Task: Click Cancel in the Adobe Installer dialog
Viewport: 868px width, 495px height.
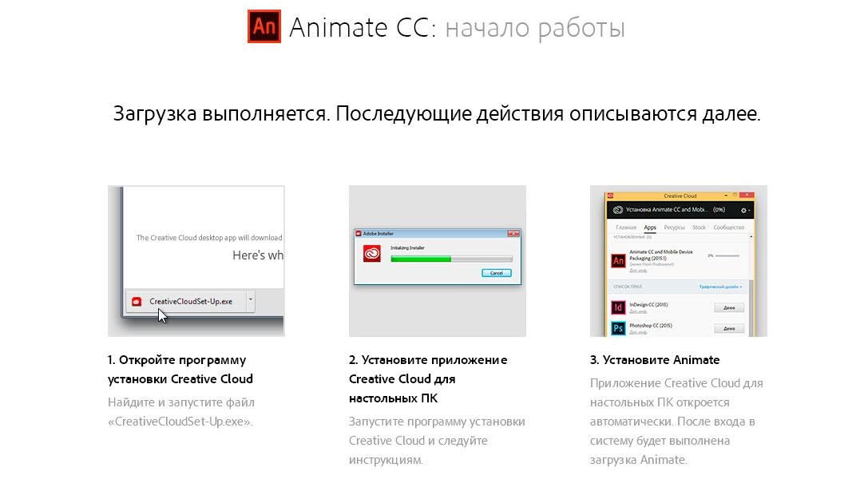Action: (x=497, y=273)
